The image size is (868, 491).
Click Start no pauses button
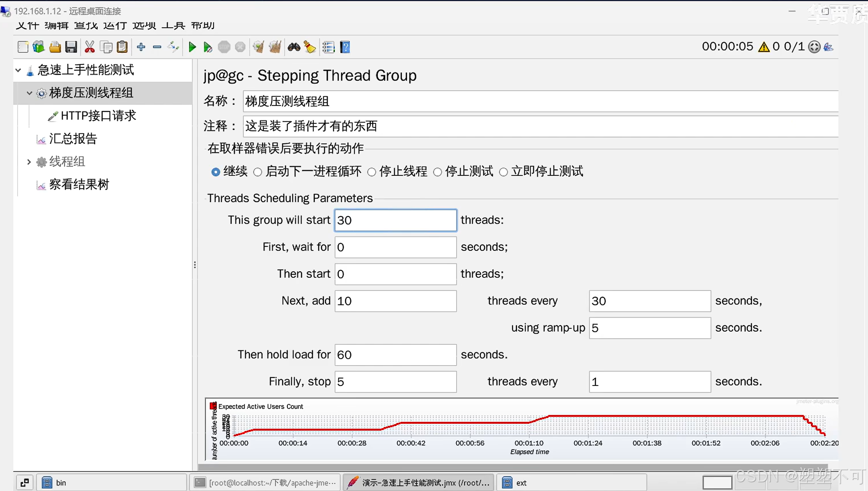[208, 47]
